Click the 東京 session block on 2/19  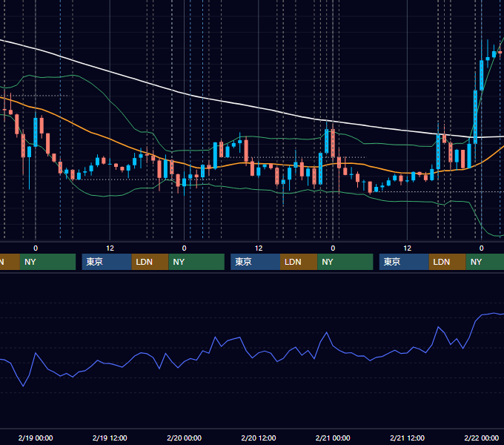click(107, 262)
